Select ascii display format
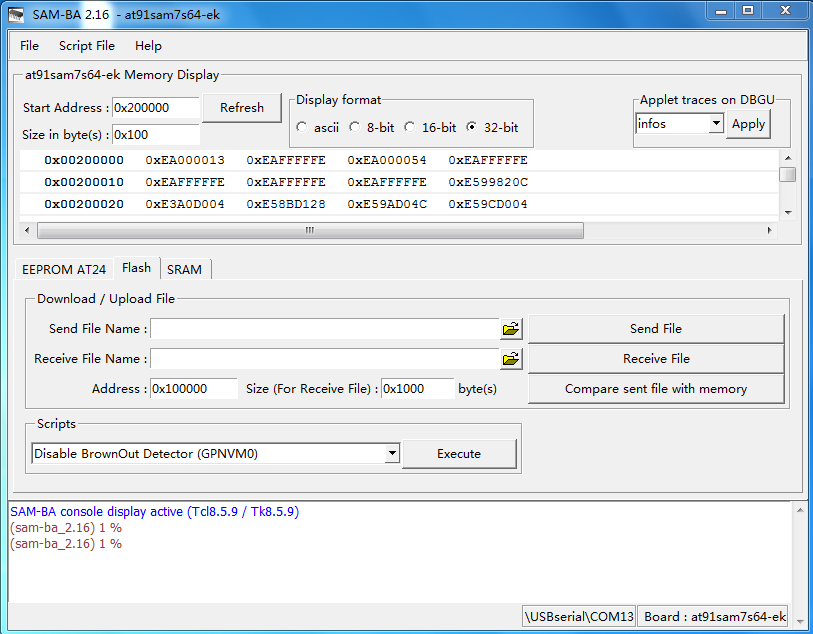813x634 pixels. (301, 127)
